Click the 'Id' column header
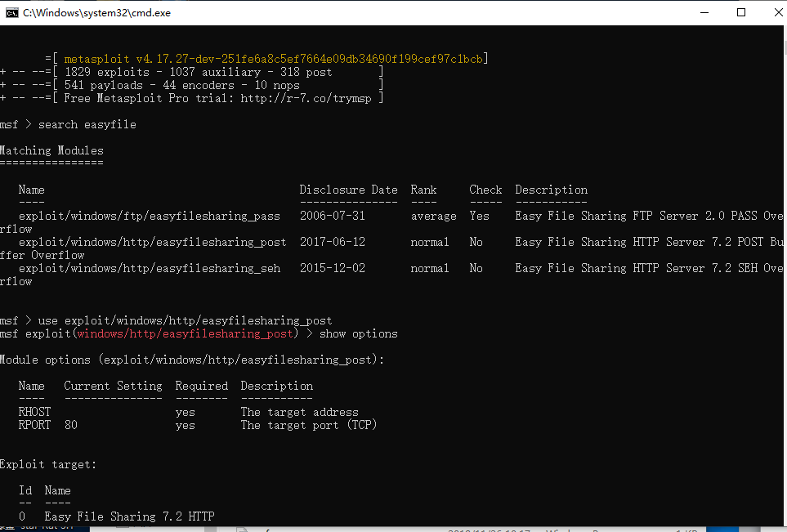787x532 pixels. click(25, 490)
